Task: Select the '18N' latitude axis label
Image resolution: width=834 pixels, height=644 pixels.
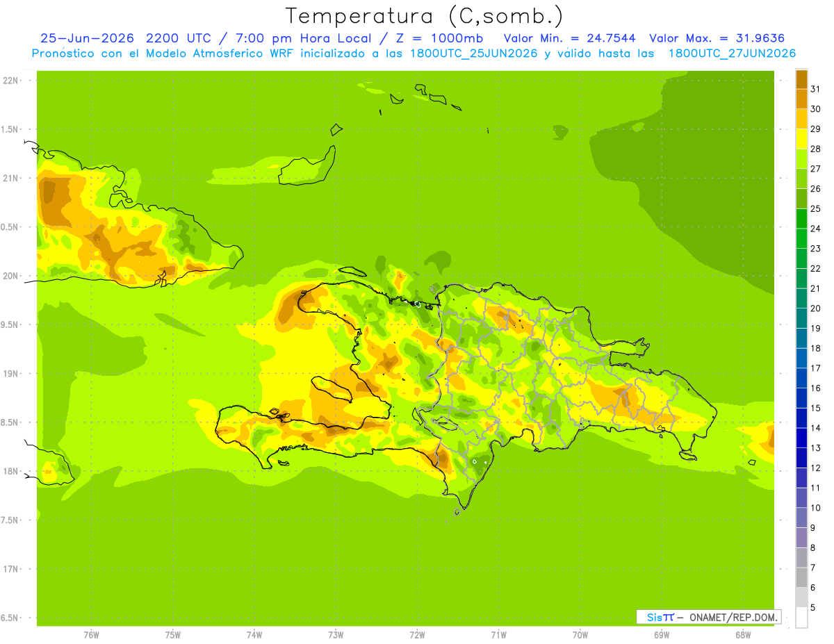Action: coord(10,472)
